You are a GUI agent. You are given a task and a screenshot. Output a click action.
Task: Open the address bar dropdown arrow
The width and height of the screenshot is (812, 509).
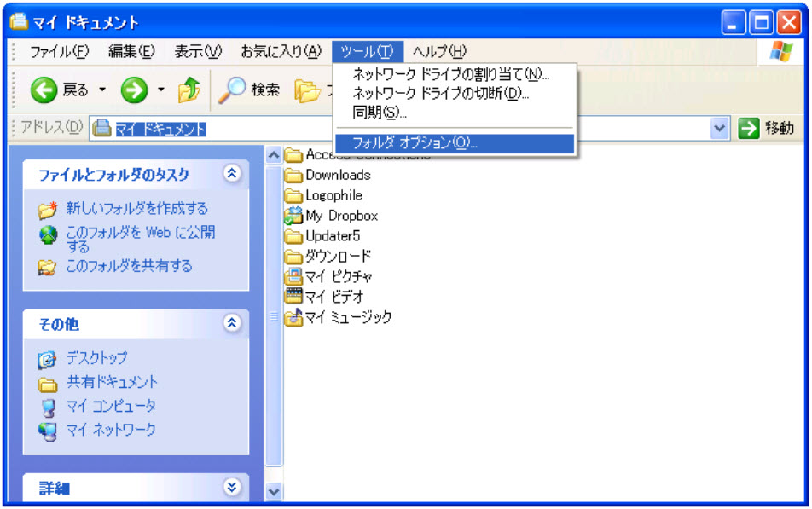tap(721, 129)
